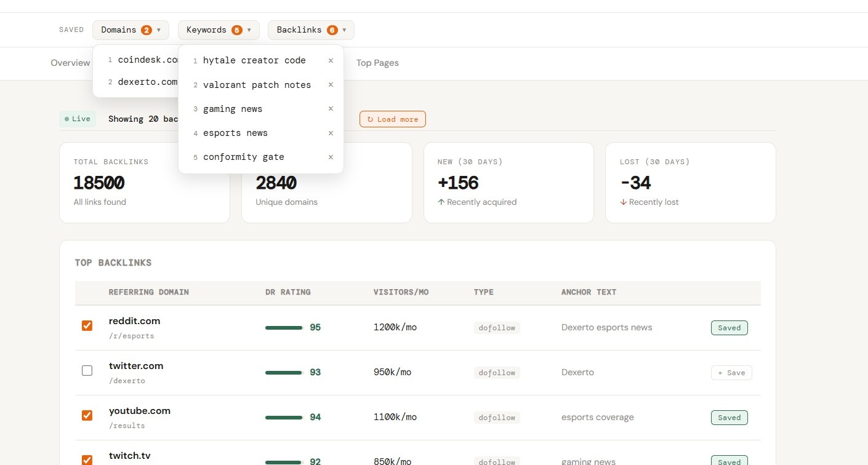Click the /r/esports path text
868x465 pixels.
132,336
